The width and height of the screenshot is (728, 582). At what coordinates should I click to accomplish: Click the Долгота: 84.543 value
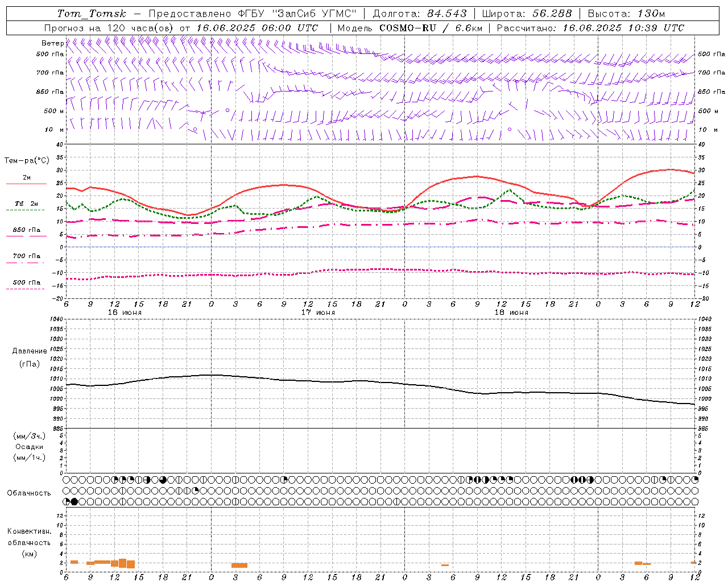click(420, 14)
